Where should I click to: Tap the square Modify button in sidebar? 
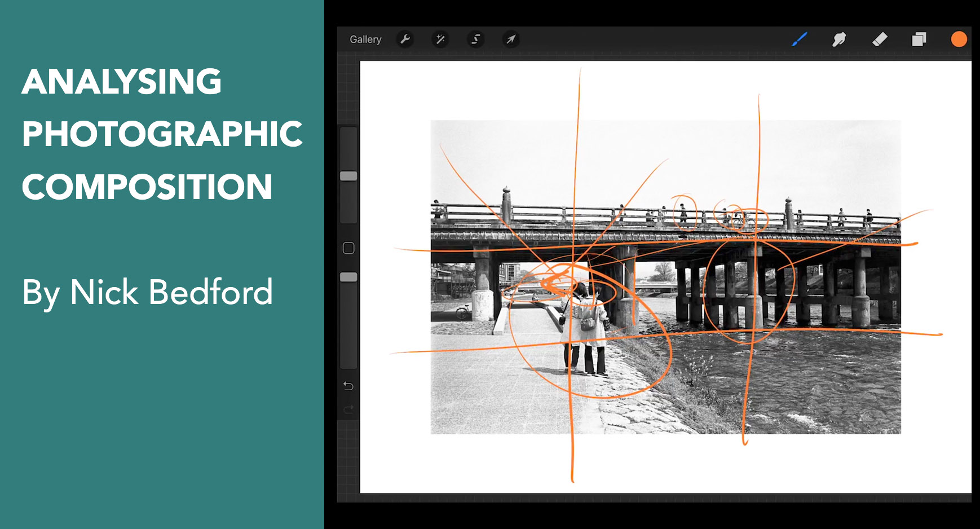[348, 248]
